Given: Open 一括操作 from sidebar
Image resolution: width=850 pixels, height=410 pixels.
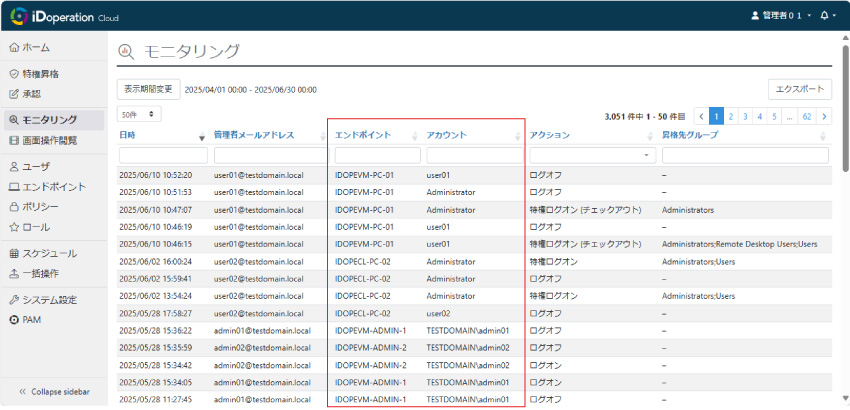Looking at the screenshot, I should click(40, 273).
